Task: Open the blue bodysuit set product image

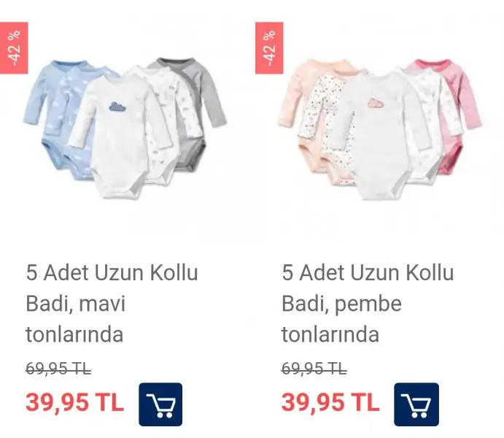Action: coord(125,128)
